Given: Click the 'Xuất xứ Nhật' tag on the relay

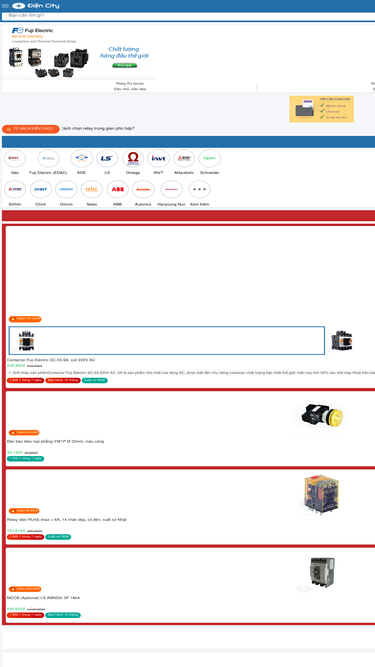Looking at the screenshot, I should tap(58, 537).
